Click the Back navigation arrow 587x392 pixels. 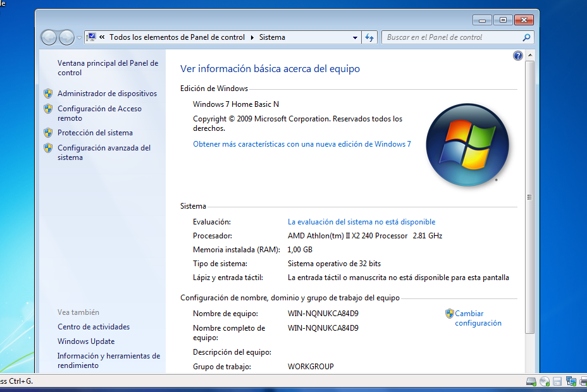pyautogui.click(x=49, y=37)
